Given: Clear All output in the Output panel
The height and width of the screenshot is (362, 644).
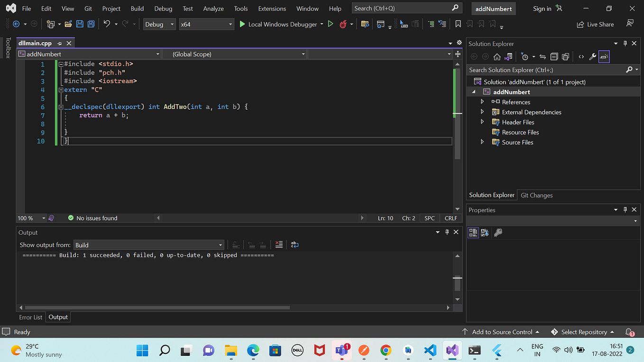Looking at the screenshot, I should coord(279,244).
